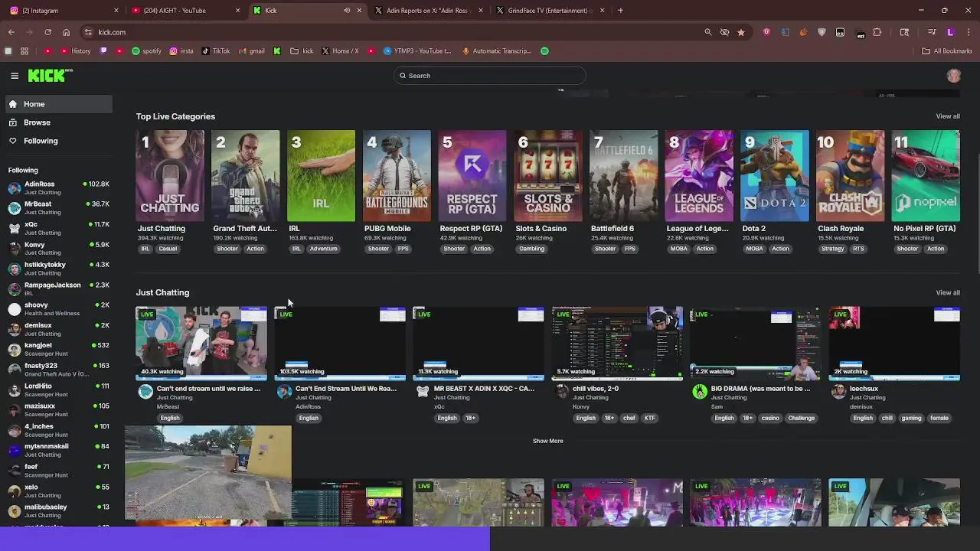Open MrBeast in the Following list
980x551 pixels.
coord(58,208)
